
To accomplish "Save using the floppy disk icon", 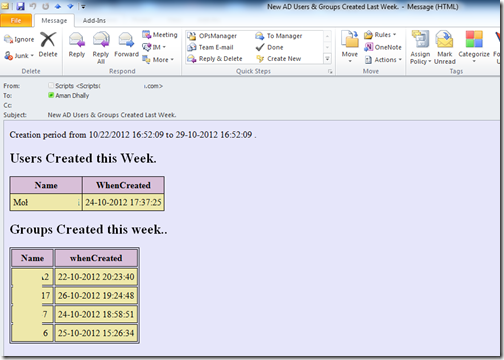I will 21,6.
